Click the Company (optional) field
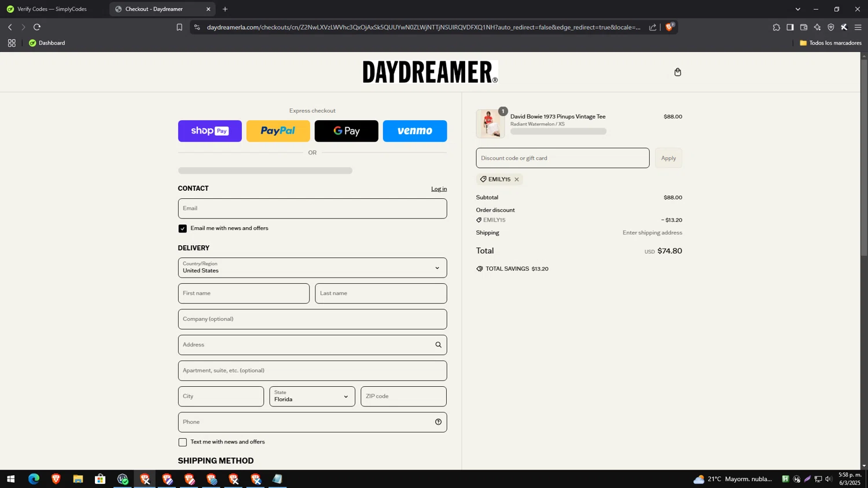 (312, 319)
